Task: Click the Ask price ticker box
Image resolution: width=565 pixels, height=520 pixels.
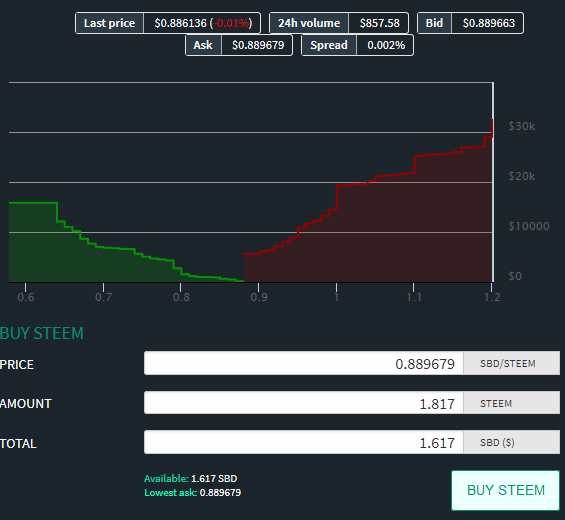Action: (x=239, y=45)
